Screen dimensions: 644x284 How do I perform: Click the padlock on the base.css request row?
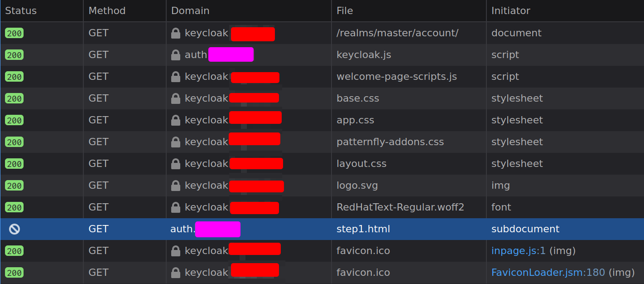[x=175, y=98]
